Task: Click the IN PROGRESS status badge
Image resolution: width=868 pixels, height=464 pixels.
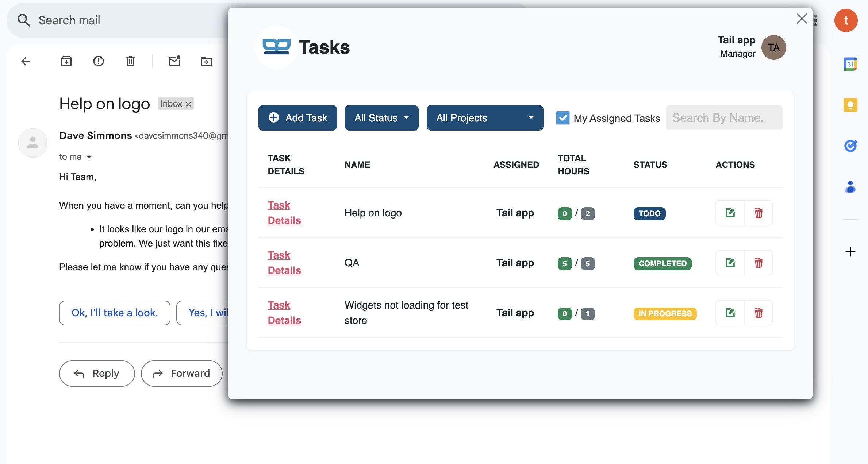Action: click(x=665, y=313)
